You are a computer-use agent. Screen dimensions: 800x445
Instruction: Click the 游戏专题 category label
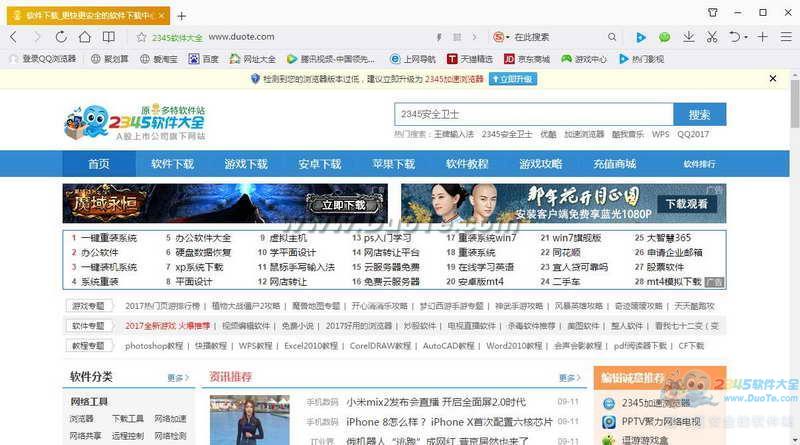pos(88,306)
